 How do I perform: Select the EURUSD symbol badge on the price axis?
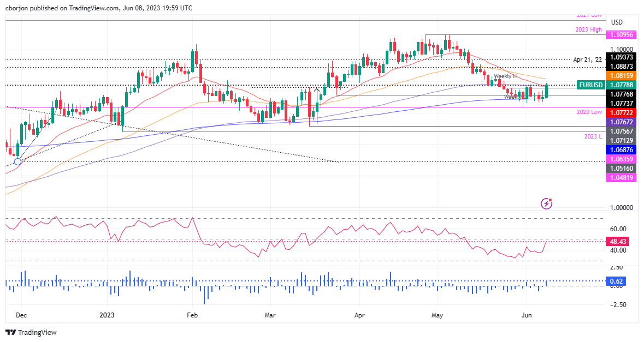[x=590, y=85]
